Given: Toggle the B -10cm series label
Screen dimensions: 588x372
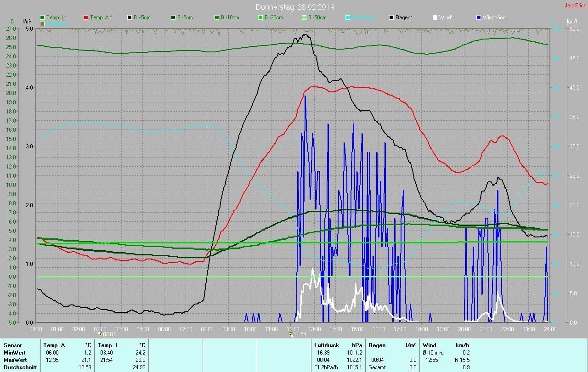Looking at the screenshot, I should 230,17.
